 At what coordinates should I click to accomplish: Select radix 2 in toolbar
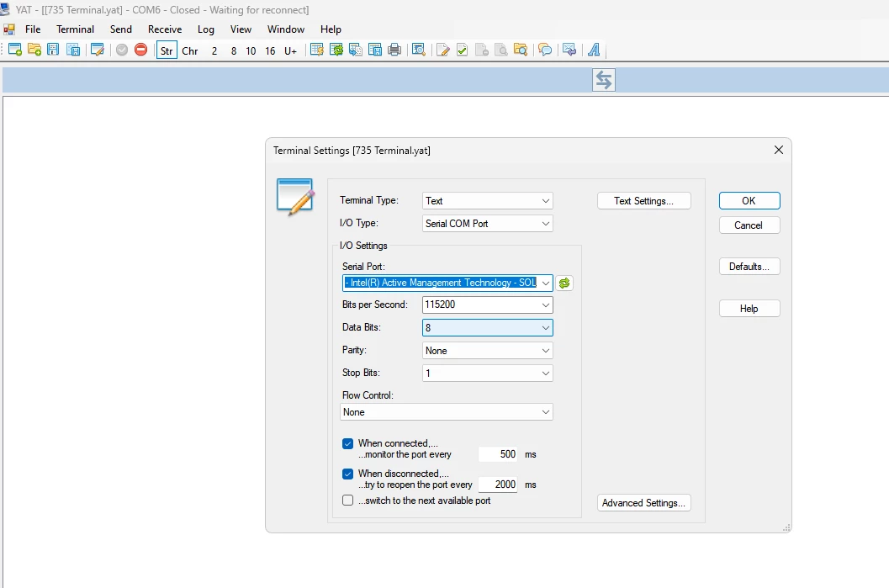[x=214, y=50]
